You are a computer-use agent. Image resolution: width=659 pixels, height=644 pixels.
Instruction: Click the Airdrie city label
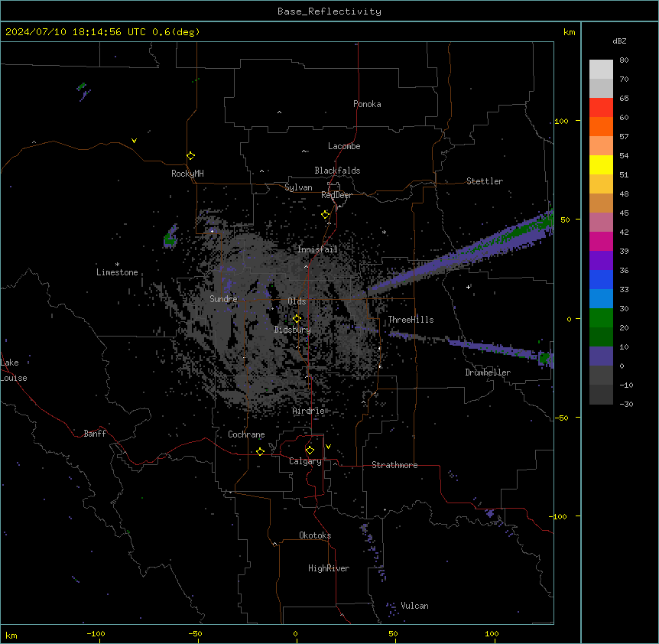coord(309,411)
